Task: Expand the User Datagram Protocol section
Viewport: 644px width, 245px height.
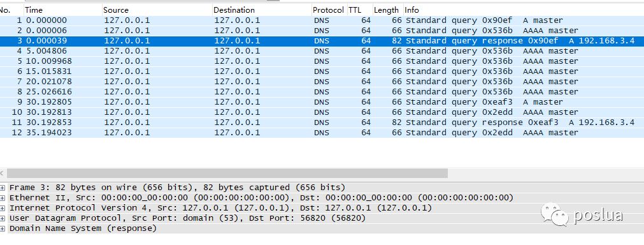Action: [x=3, y=218]
